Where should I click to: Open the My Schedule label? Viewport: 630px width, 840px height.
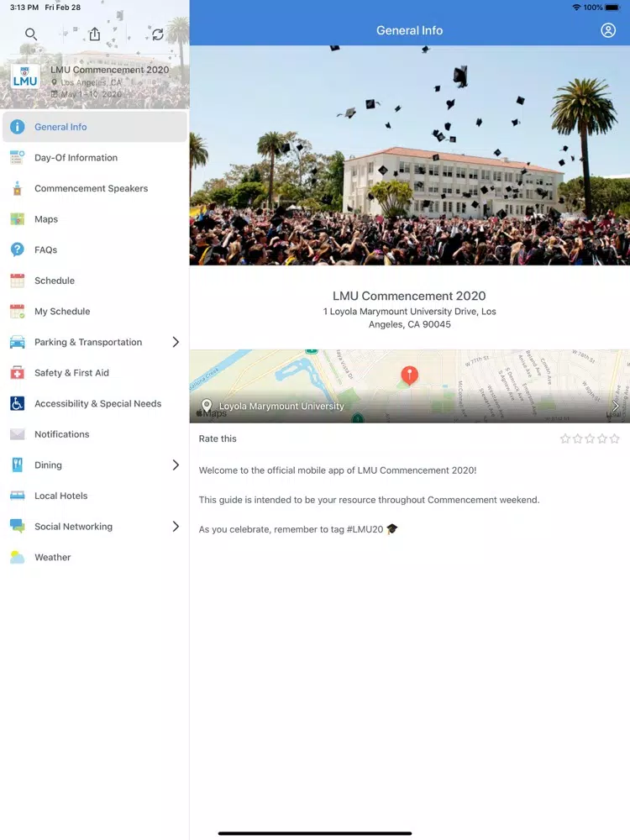click(x=62, y=312)
